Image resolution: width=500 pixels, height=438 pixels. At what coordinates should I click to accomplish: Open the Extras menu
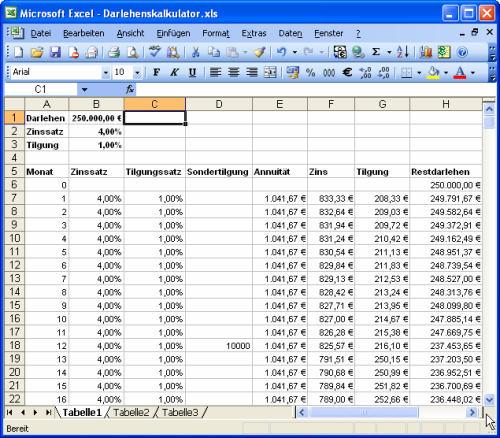[254, 33]
